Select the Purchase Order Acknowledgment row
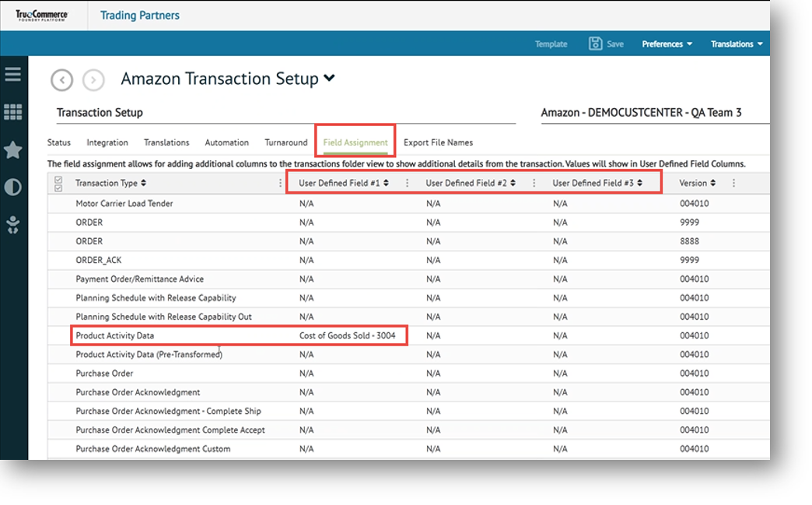 click(408, 392)
